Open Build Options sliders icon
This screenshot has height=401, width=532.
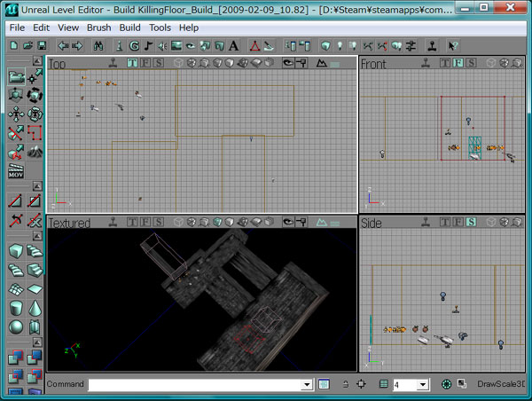(411, 45)
